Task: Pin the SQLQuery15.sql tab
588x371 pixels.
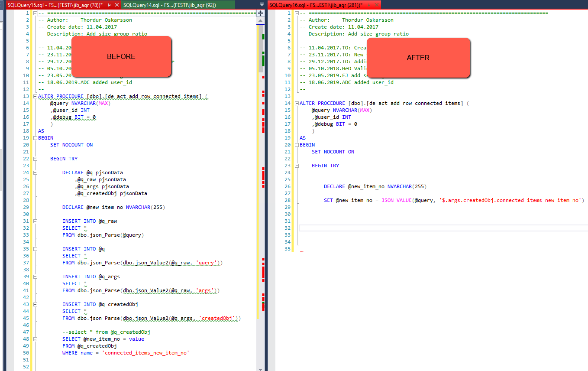Action: coord(109,5)
